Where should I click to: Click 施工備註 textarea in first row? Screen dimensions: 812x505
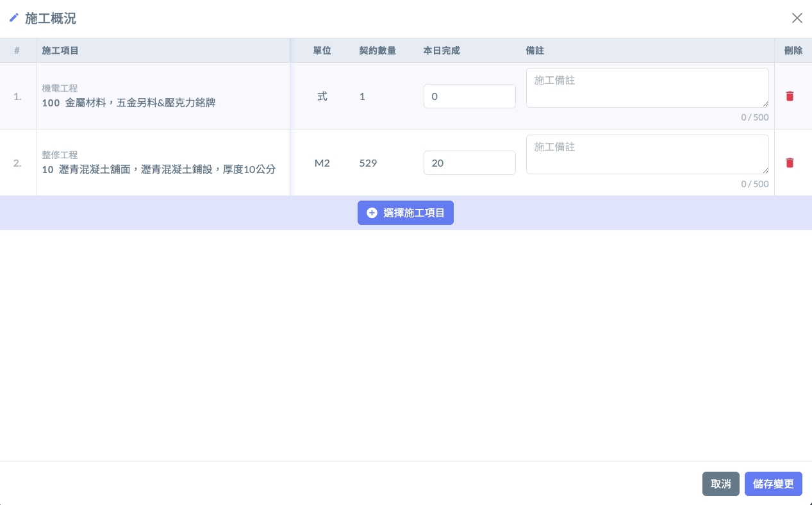[647, 88]
